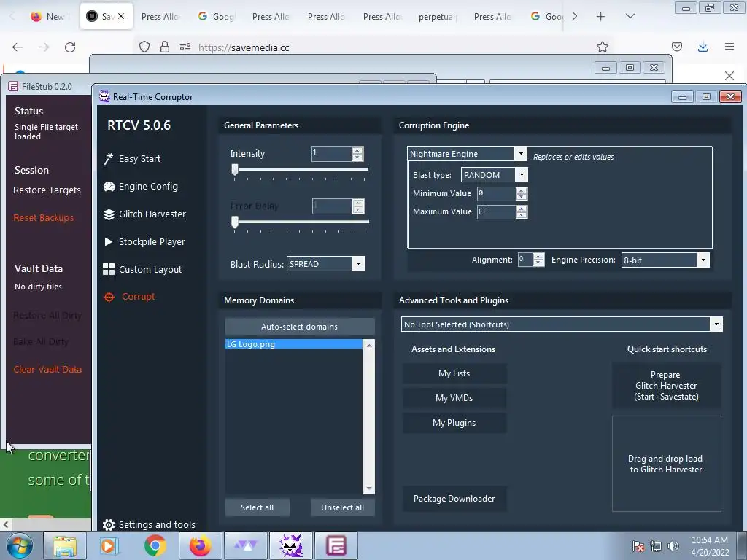Bookmark page with star icon

602,47
